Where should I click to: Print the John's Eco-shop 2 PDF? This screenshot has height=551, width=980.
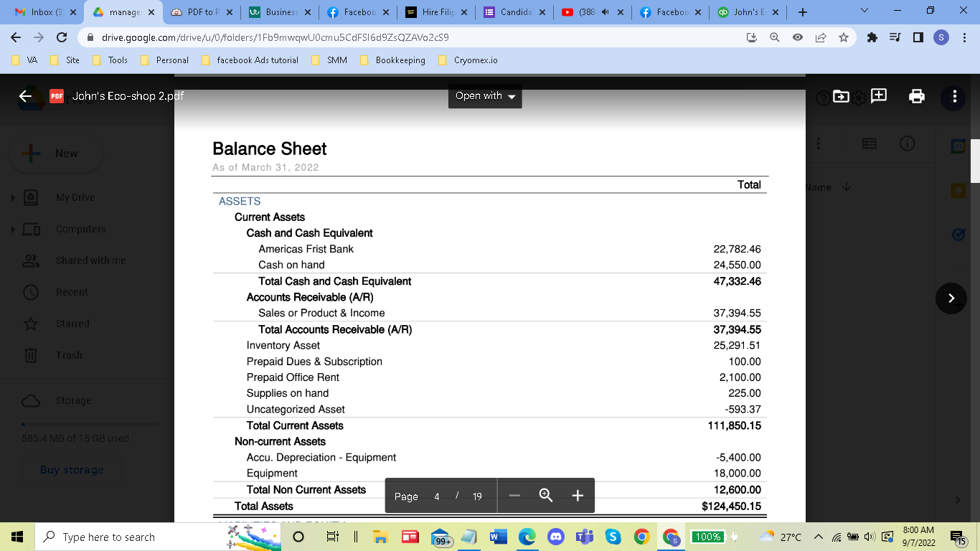point(917,96)
